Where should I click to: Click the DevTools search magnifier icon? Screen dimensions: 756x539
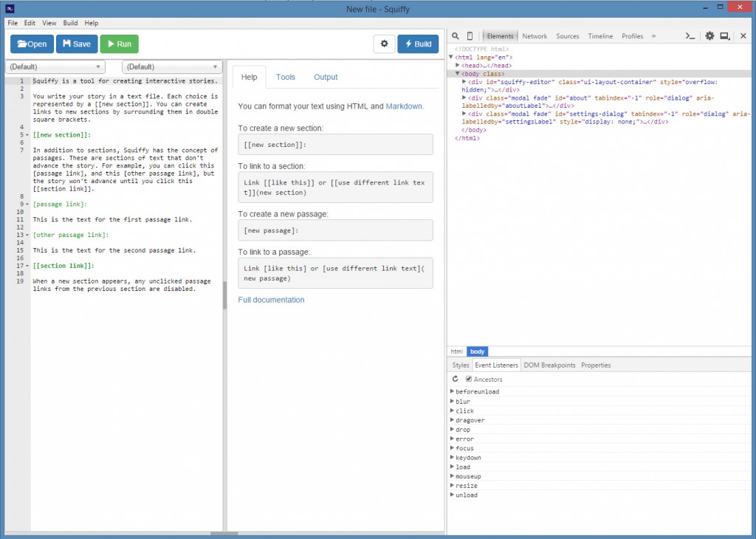tap(456, 36)
